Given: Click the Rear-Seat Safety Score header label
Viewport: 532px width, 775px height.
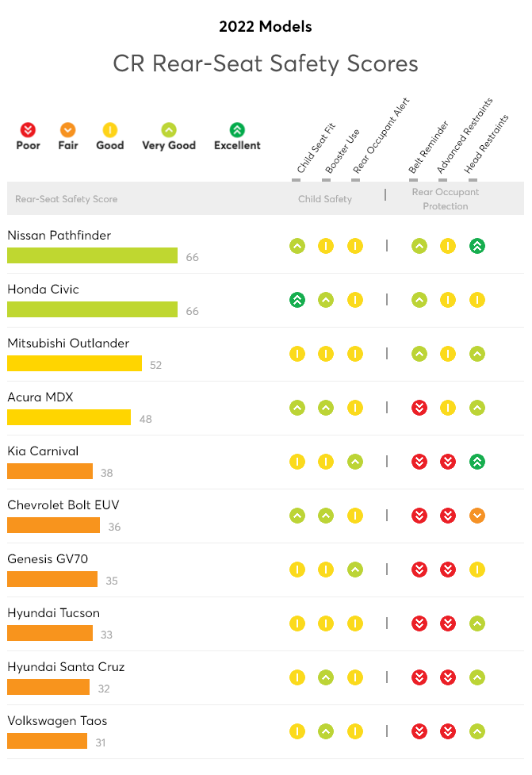Looking at the screenshot, I should (66, 198).
